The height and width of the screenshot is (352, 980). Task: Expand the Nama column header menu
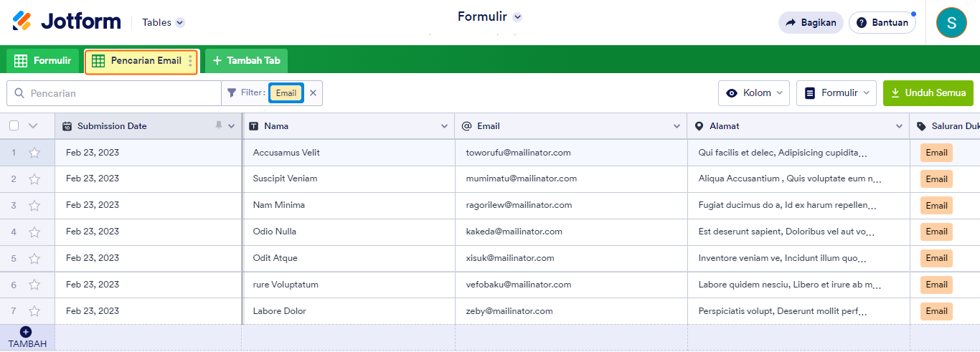tap(444, 126)
